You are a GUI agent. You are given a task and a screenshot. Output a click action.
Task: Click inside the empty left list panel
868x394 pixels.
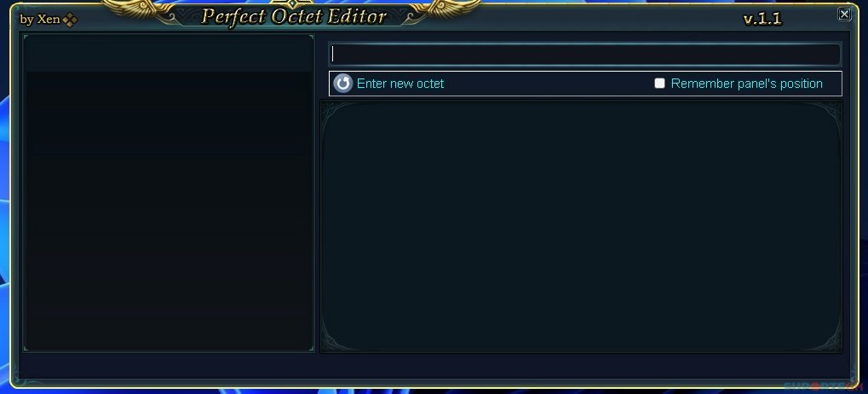click(x=169, y=211)
